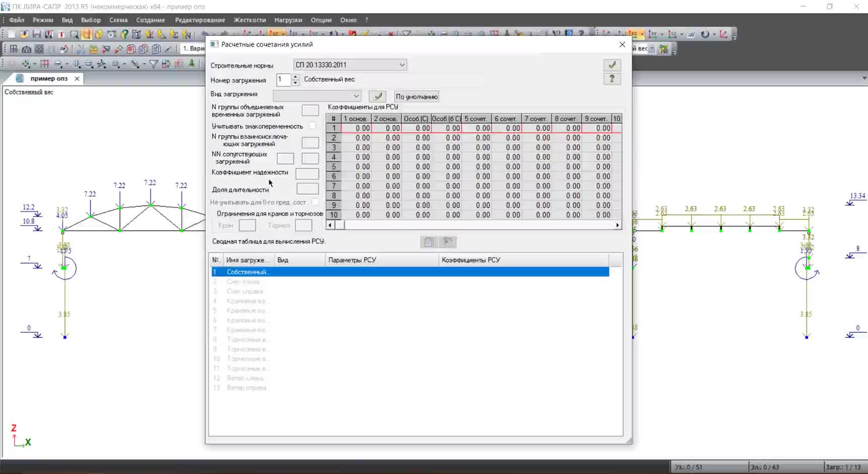This screenshot has height=474, width=868.
Task: Click the red diagonal axes icon at the far right
Action: click(723, 34)
